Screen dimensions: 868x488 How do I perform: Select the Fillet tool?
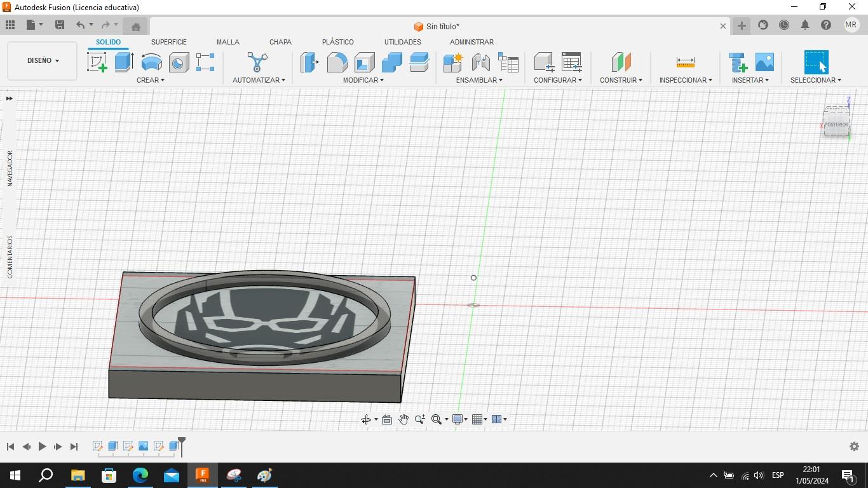(337, 62)
